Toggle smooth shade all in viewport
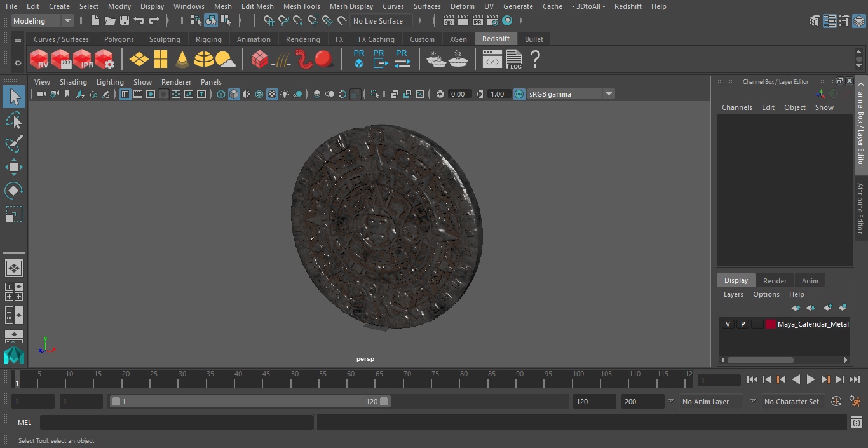The width and height of the screenshot is (868, 448). pos(234,94)
